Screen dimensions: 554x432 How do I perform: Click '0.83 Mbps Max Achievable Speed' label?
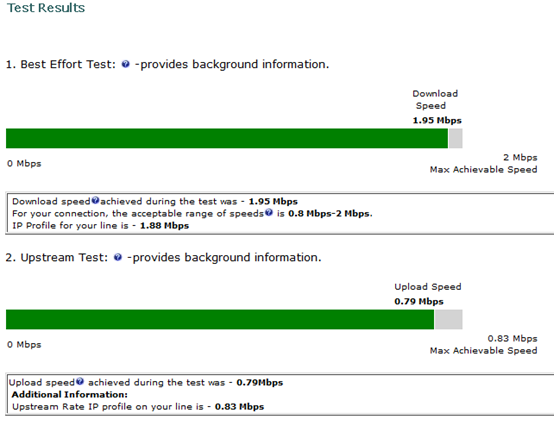[x=483, y=345]
